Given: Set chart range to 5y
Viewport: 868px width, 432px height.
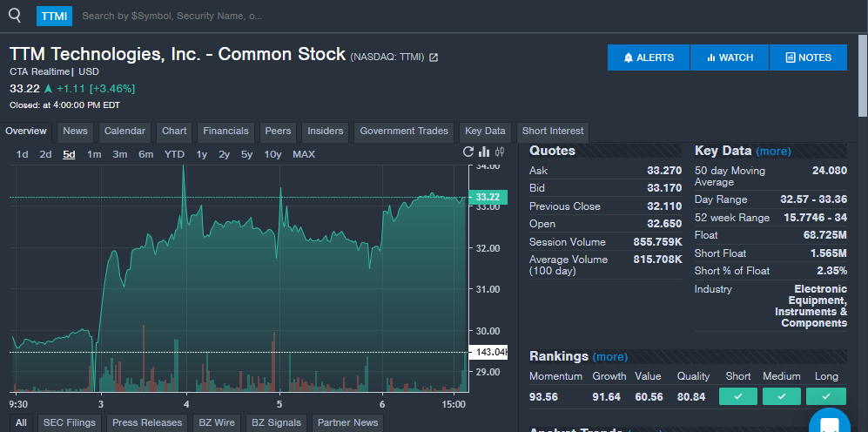Looking at the screenshot, I should (x=247, y=154).
